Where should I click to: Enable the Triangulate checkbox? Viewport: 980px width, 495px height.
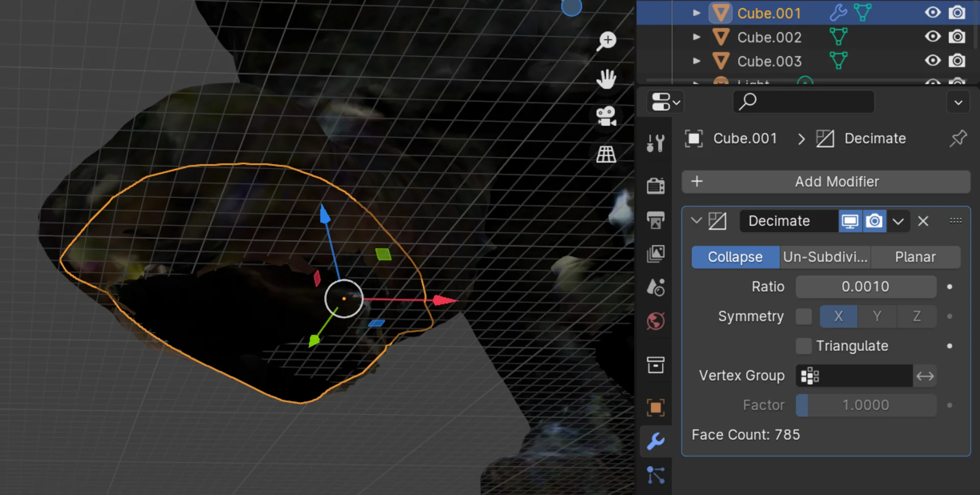(803, 346)
